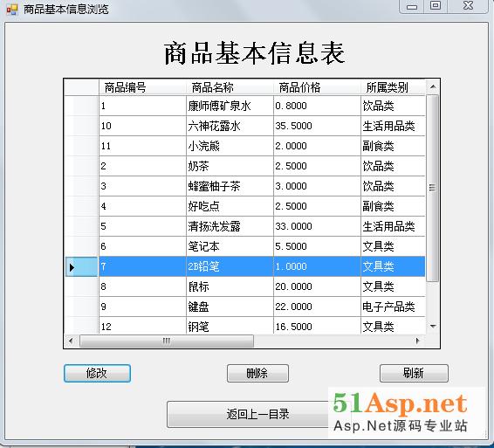
Task: Click the horizontal scrollbar right arrow
Action: point(418,341)
